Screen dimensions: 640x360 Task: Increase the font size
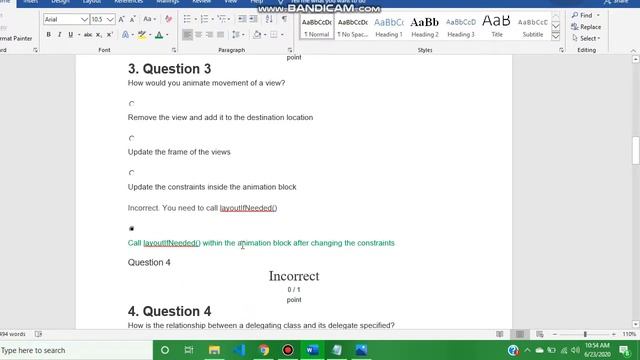121,19
